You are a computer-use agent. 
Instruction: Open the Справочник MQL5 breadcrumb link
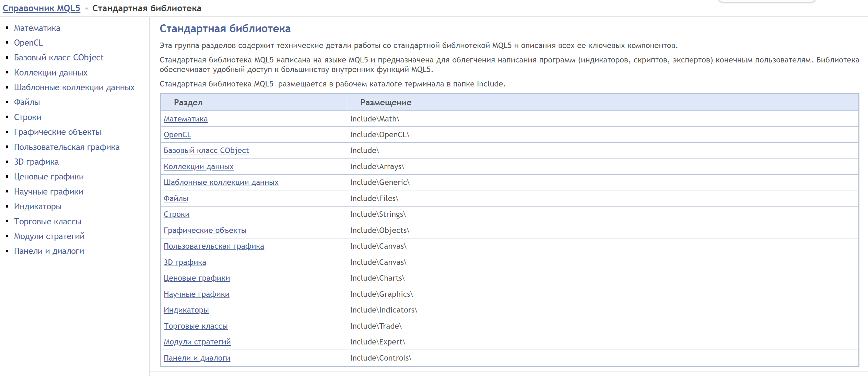(x=41, y=8)
